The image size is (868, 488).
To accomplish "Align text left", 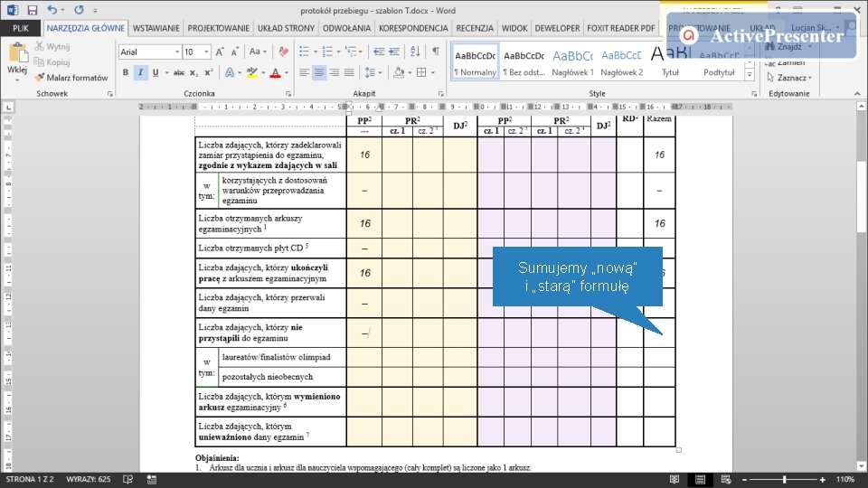I will (304, 72).
